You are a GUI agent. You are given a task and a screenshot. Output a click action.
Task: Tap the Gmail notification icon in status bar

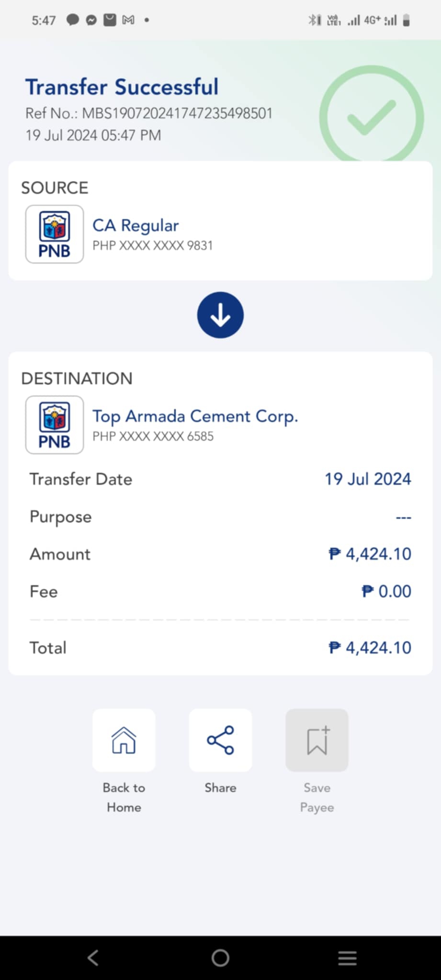[x=128, y=20]
